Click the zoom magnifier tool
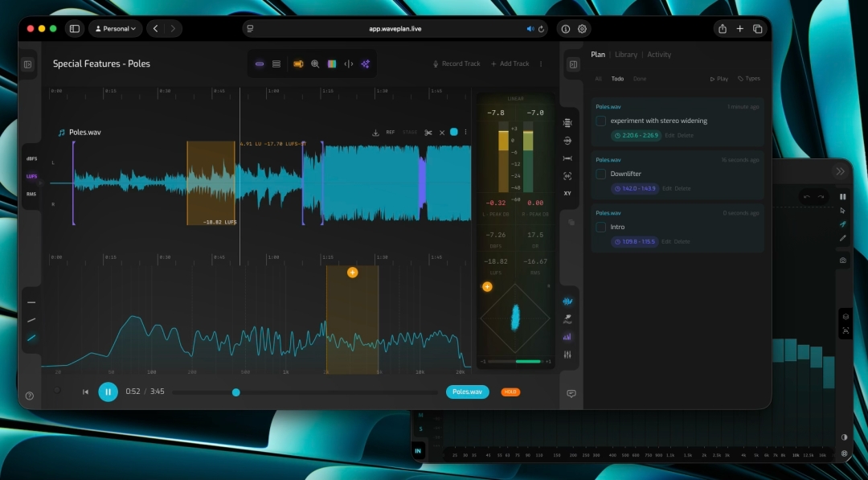 pos(315,64)
